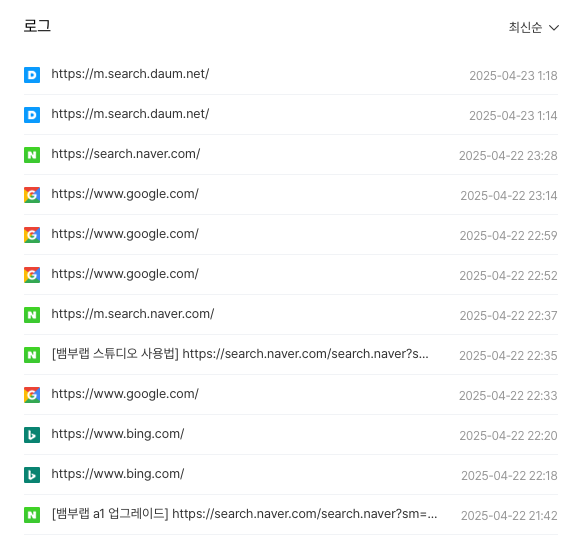Click the Naver icon beside 2025-04-22 22:37
The image size is (582, 535).
tap(32, 315)
